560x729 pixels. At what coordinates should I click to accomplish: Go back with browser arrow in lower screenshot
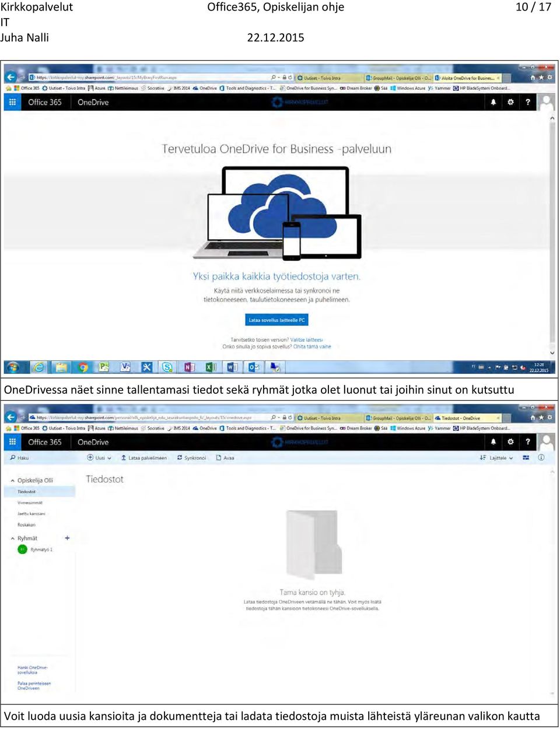(x=11, y=417)
